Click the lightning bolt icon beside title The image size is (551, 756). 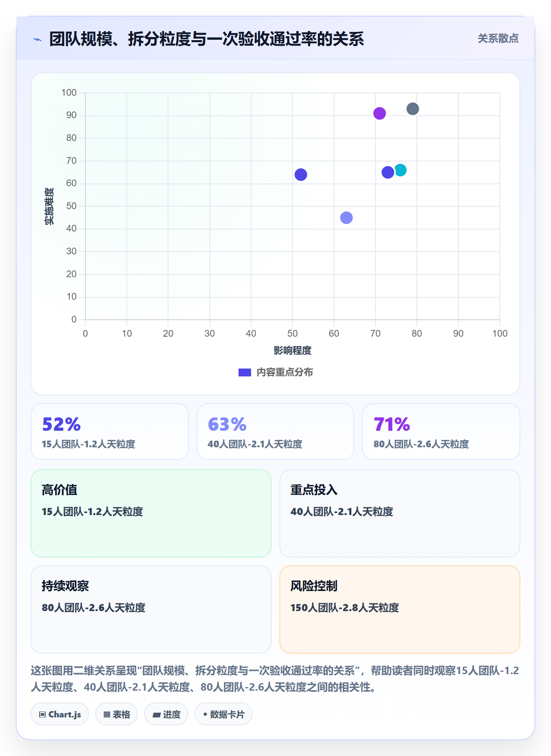point(37,39)
